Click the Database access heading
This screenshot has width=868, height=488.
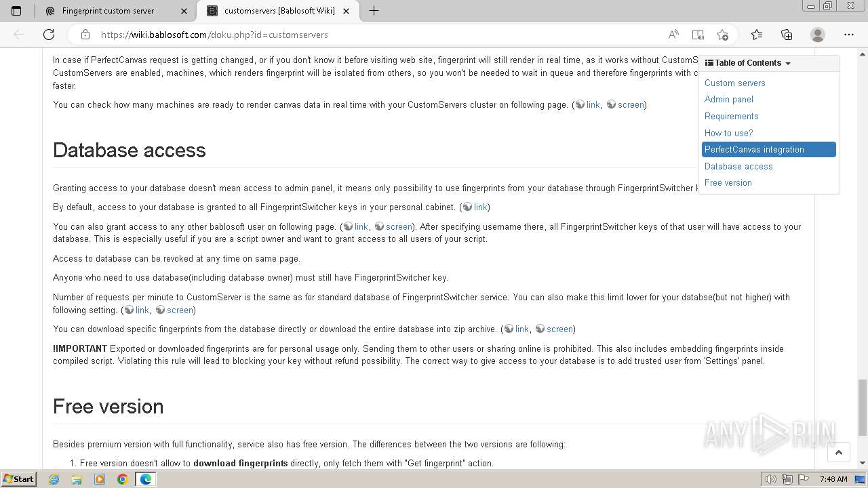pyautogui.click(x=130, y=150)
